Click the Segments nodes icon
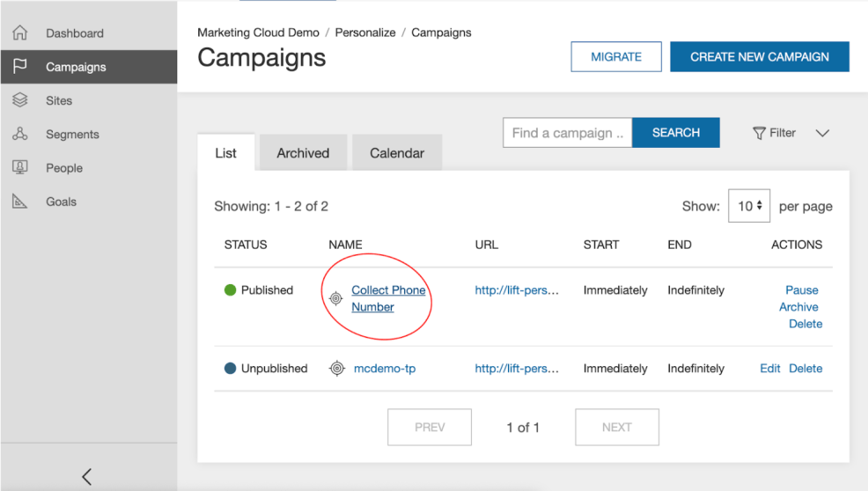 click(19, 135)
